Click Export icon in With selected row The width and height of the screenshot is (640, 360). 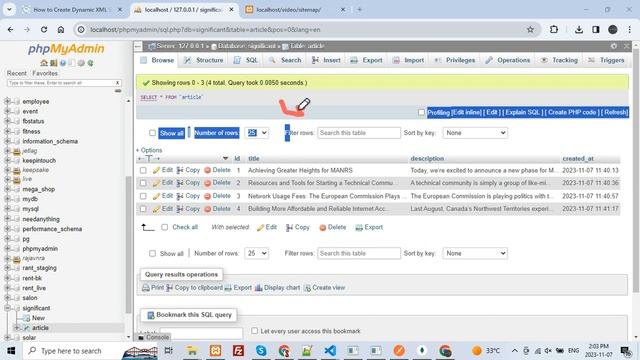359,227
